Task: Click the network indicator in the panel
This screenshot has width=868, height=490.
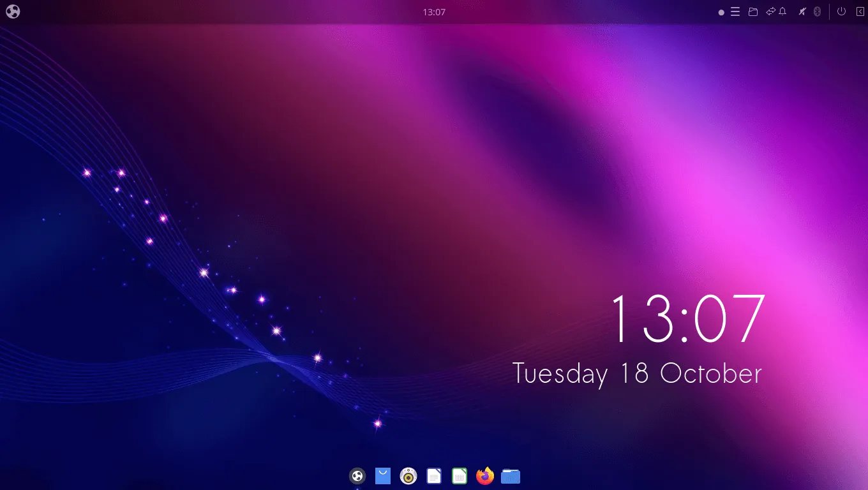Action: pos(770,11)
